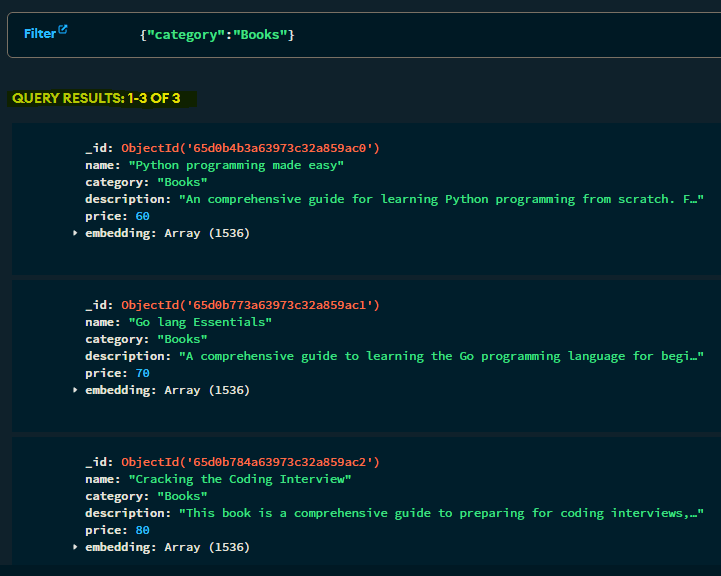Click the Filter label link
The width and height of the screenshot is (721, 576).
pyautogui.click(x=40, y=34)
